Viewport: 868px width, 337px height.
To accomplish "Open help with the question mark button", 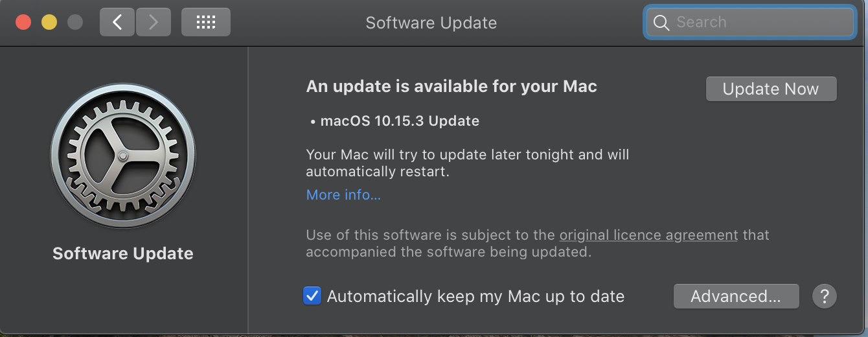I will tap(825, 296).
